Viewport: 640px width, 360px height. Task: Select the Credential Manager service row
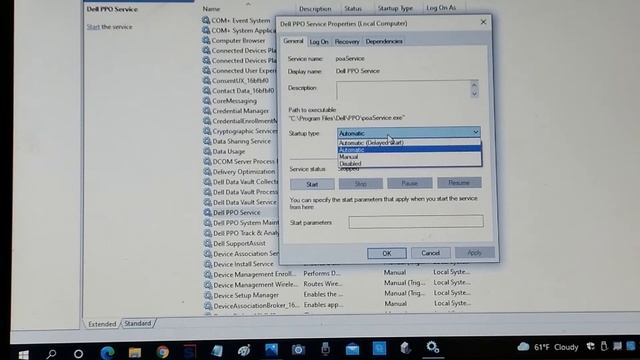click(241, 111)
